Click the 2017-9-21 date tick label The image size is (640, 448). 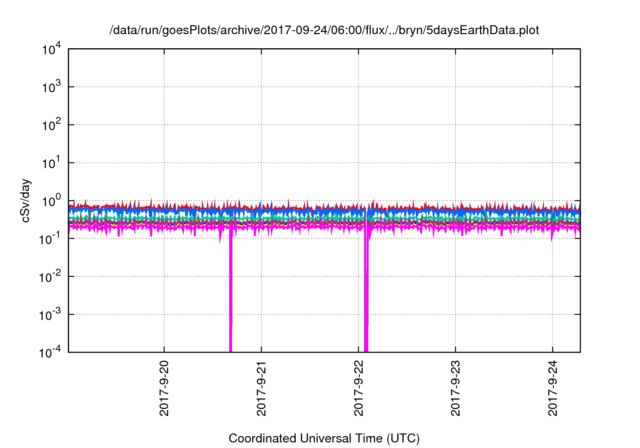[x=261, y=388]
